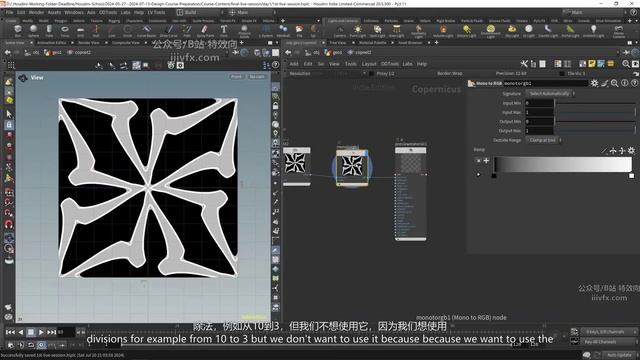
Task: Open the Outside Range dropdown
Action: point(543,140)
